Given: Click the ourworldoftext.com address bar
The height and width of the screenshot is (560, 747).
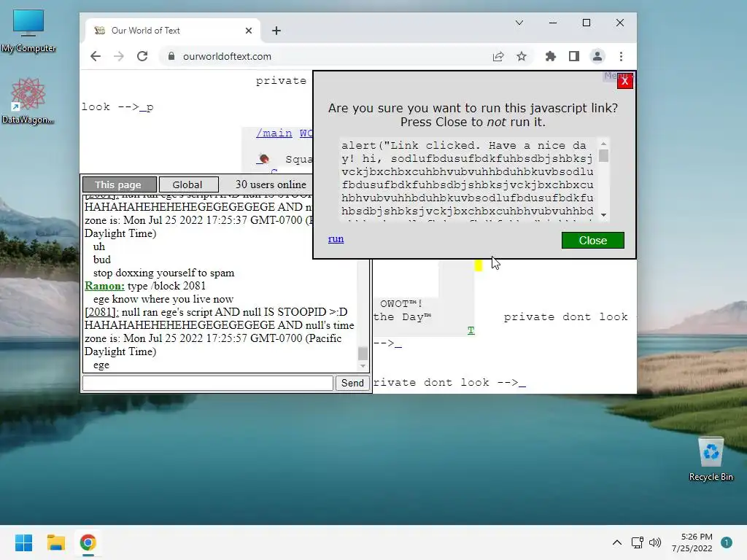Looking at the screenshot, I should (329, 56).
